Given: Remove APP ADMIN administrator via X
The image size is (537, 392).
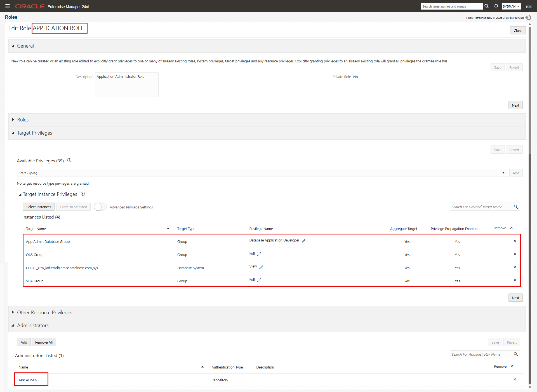Looking at the screenshot, I should click(x=515, y=379).
